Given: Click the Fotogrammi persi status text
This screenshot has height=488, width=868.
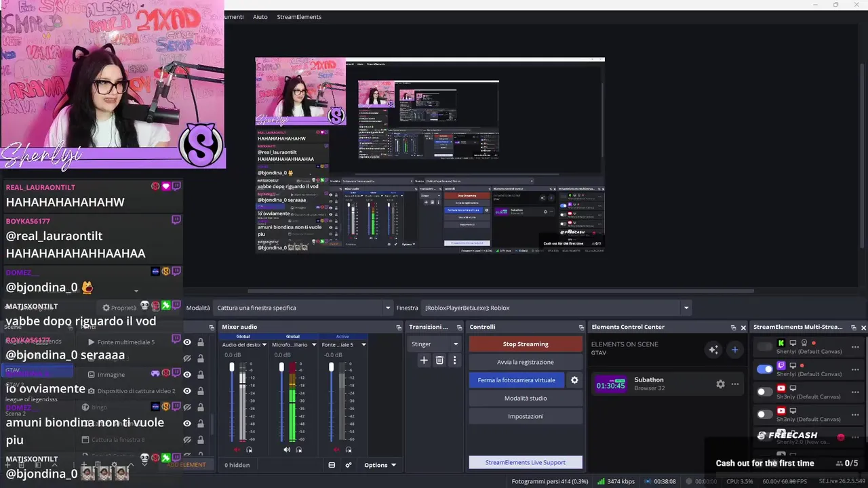Looking at the screenshot, I should pos(550,481).
